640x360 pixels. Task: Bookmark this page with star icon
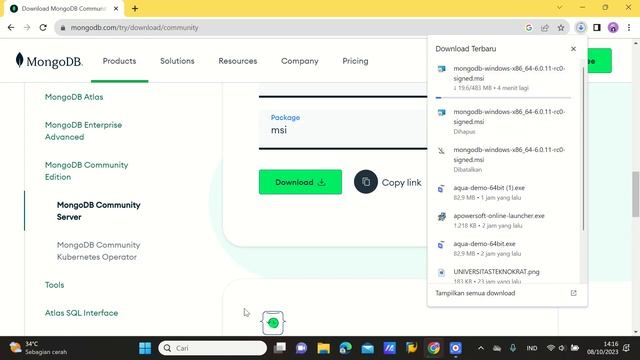(x=561, y=28)
